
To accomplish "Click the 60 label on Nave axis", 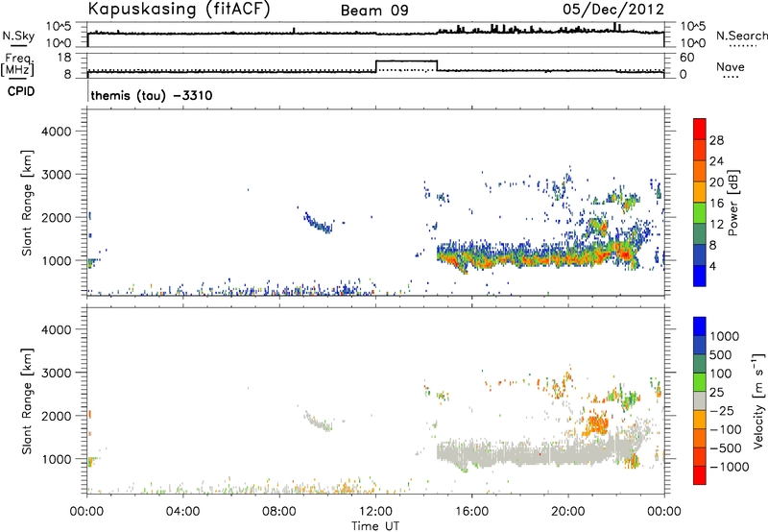I will coord(687,58).
